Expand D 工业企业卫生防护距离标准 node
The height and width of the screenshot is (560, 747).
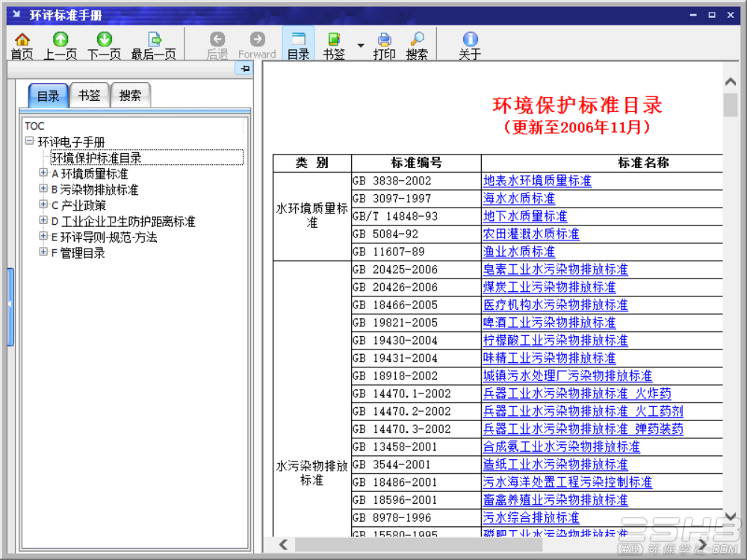(43, 220)
